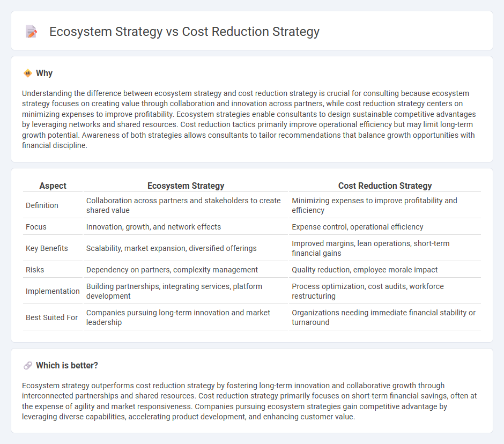This screenshot has height=444, width=504.
Task: Click cell 'Building partnerships, integrating services, platform development'
Action: coord(186,291)
